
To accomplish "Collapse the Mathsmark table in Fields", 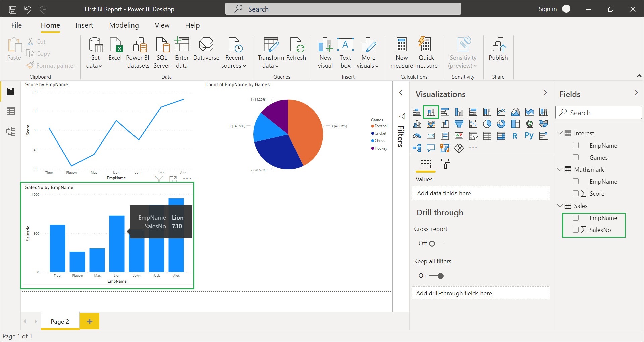I will point(559,169).
